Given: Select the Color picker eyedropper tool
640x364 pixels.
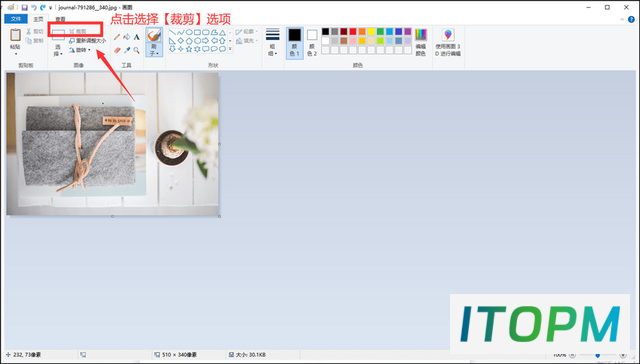Looking at the screenshot, I should click(127, 51).
